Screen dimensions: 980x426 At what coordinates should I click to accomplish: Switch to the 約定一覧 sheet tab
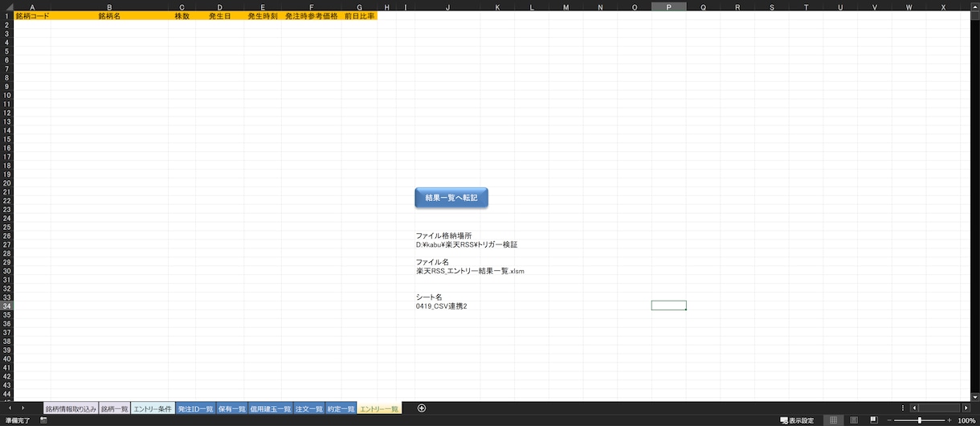341,409
